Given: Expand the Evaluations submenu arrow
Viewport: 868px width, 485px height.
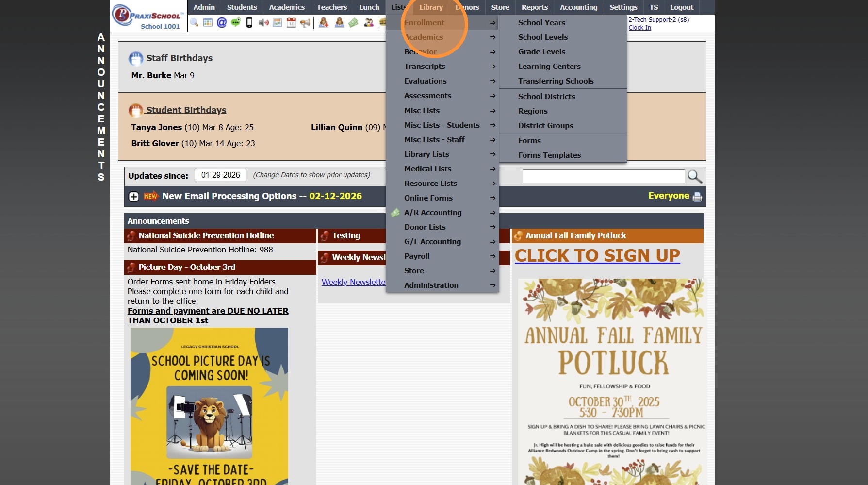Looking at the screenshot, I should pos(492,81).
